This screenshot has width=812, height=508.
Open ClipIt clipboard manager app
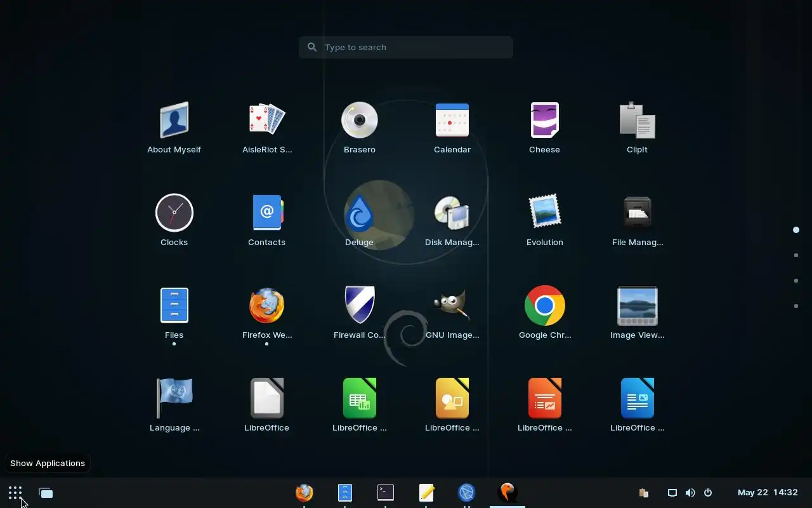coord(637,120)
